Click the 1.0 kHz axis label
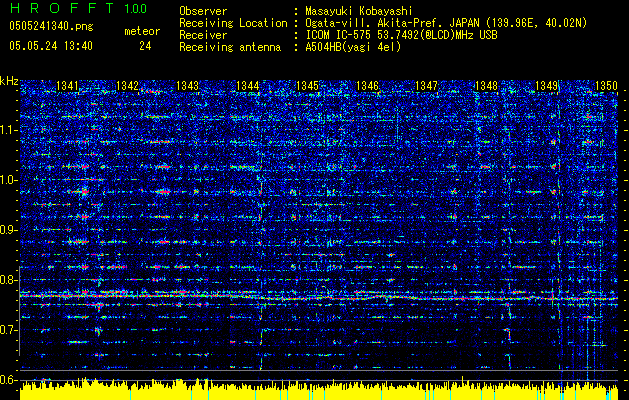Viewport: 629px width, 400px height. 8,180
